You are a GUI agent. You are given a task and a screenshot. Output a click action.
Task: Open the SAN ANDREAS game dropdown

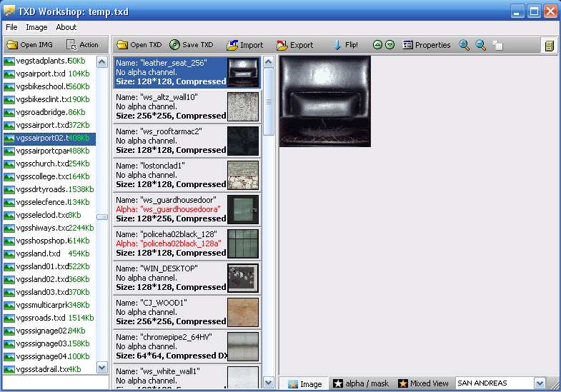click(x=540, y=383)
